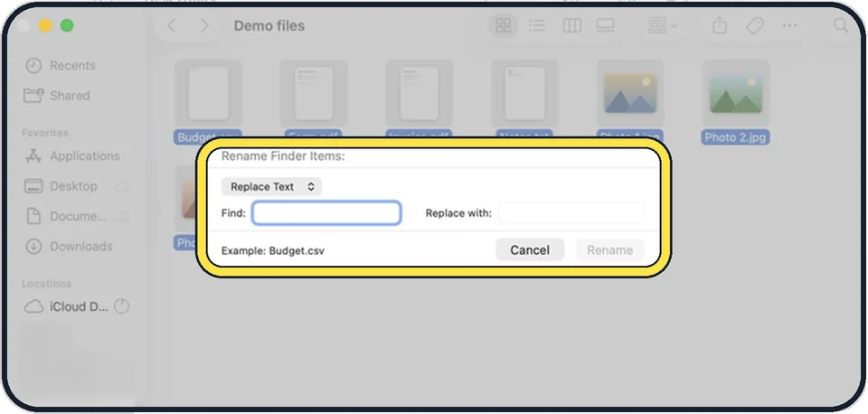
Task: Click the Documents iCloud status cloud icon
Action: pos(121,216)
